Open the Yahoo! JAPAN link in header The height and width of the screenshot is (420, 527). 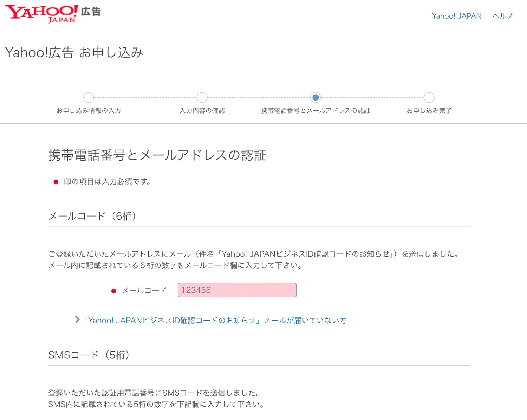point(456,16)
